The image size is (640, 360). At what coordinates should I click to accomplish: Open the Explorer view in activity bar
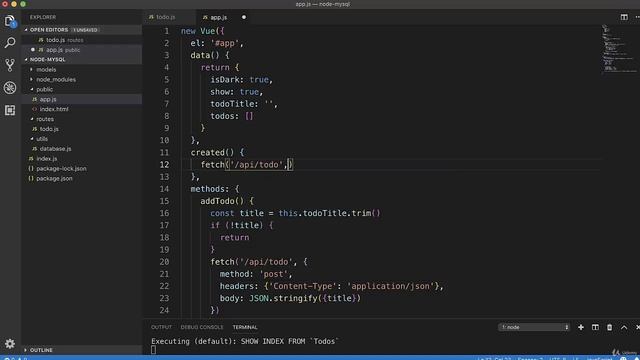pos(10,20)
